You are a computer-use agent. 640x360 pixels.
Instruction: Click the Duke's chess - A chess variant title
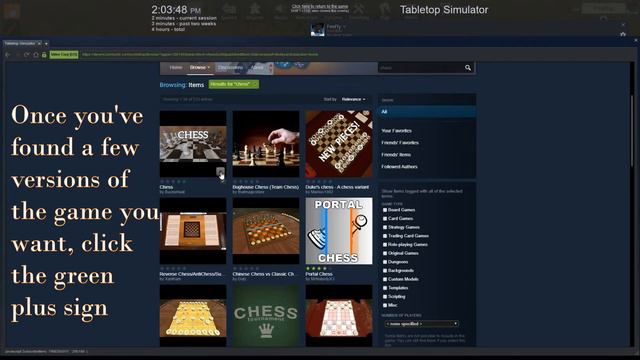click(x=337, y=187)
